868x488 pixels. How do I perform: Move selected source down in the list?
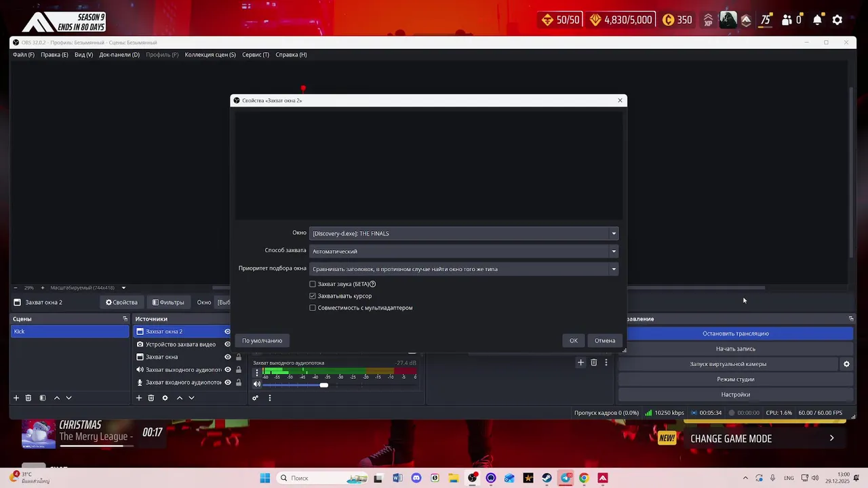coord(191,398)
